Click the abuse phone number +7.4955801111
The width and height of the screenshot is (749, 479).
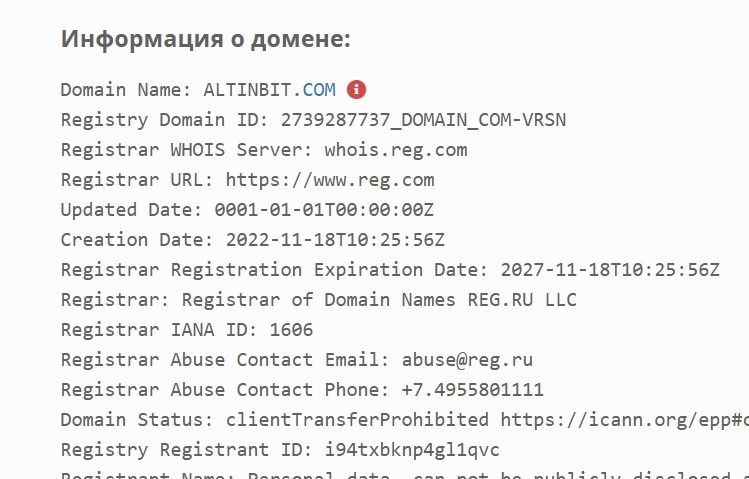pyautogui.click(x=473, y=390)
